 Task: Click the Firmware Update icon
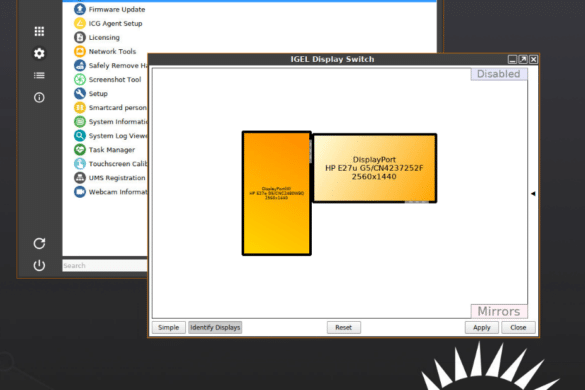(79, 9)
